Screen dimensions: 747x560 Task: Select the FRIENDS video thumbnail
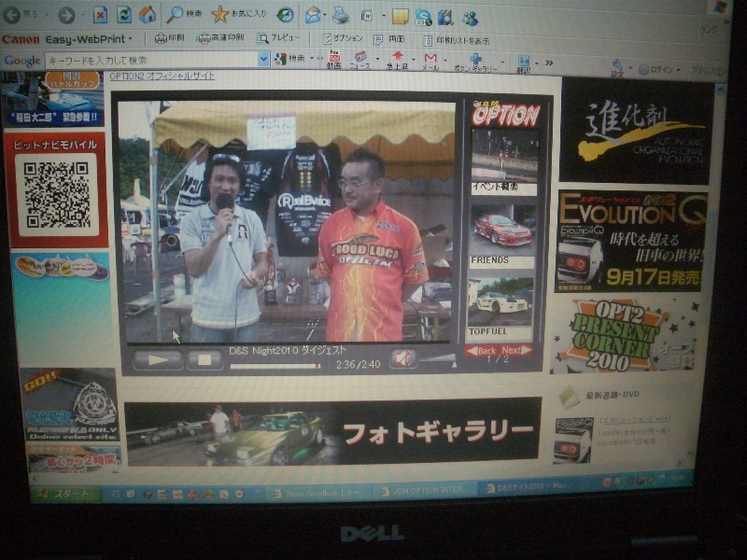[501, 236]
